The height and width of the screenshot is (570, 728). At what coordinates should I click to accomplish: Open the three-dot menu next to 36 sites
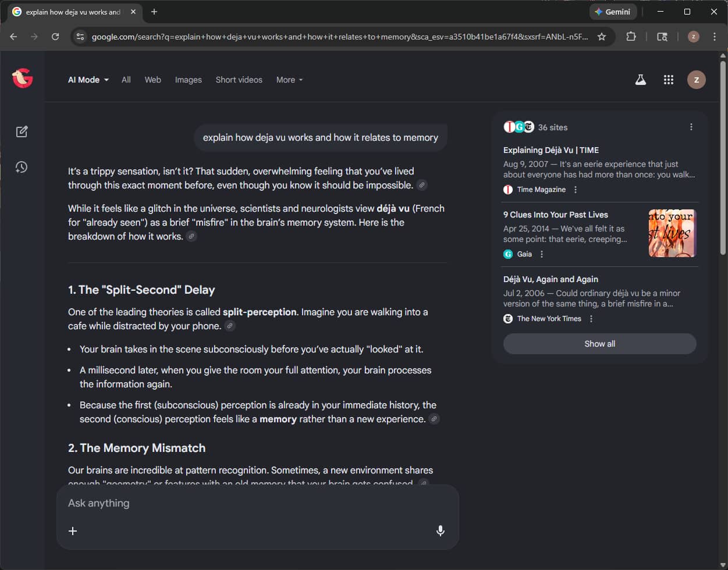[x=691, y=126]
